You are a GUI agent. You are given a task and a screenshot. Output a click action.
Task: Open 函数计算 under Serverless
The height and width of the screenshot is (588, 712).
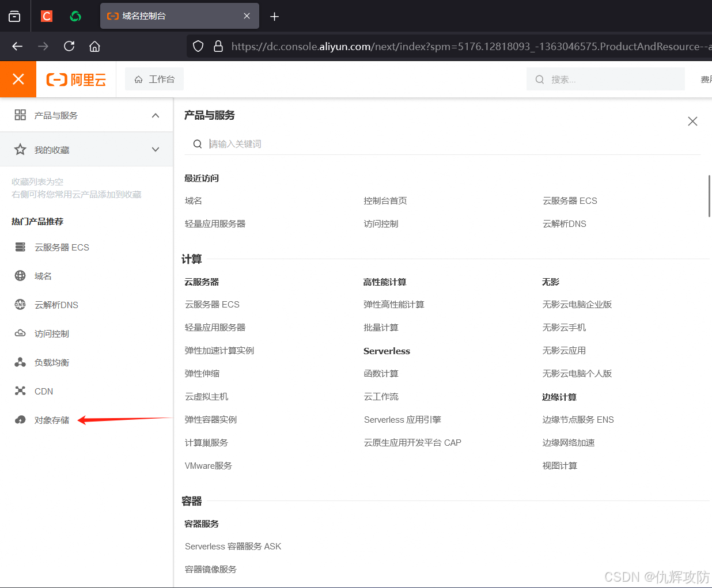click(381, 373)
